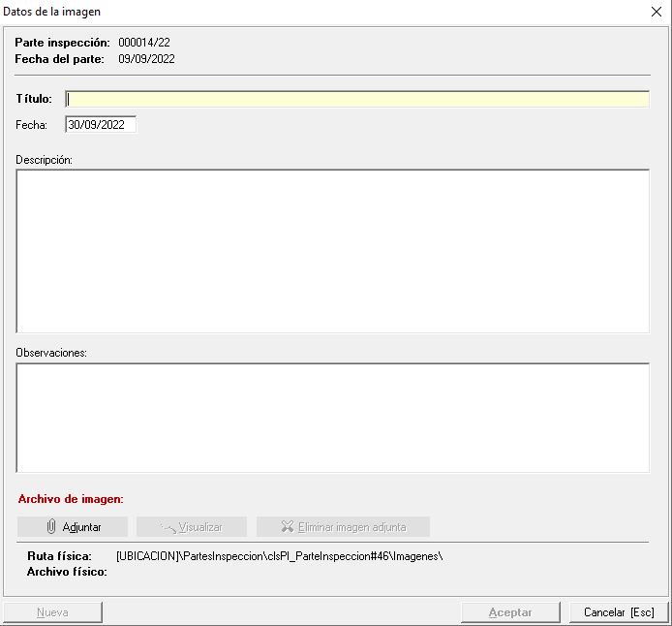Click inside the Descripción text area
Viewport: 672px width, 626px height.
(332, 251)
